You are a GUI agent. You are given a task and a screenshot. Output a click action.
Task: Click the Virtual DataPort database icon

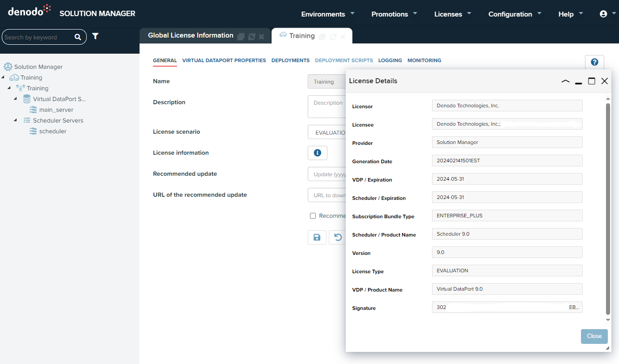tap(27, 99)
